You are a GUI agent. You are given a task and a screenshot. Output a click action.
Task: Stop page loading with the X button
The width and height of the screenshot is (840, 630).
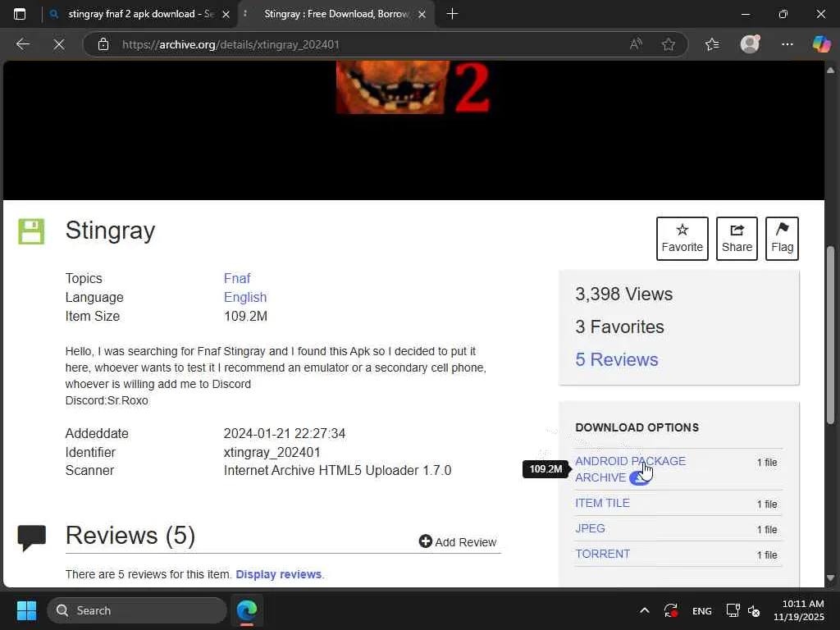pyautogui.click(x=59, y=44)
